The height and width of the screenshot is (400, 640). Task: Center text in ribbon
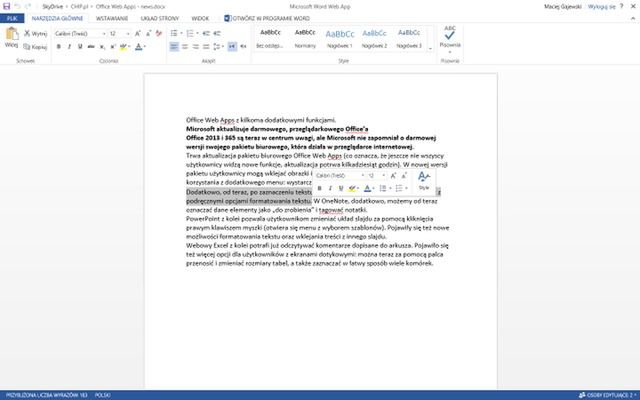click(x=185, y=47)
